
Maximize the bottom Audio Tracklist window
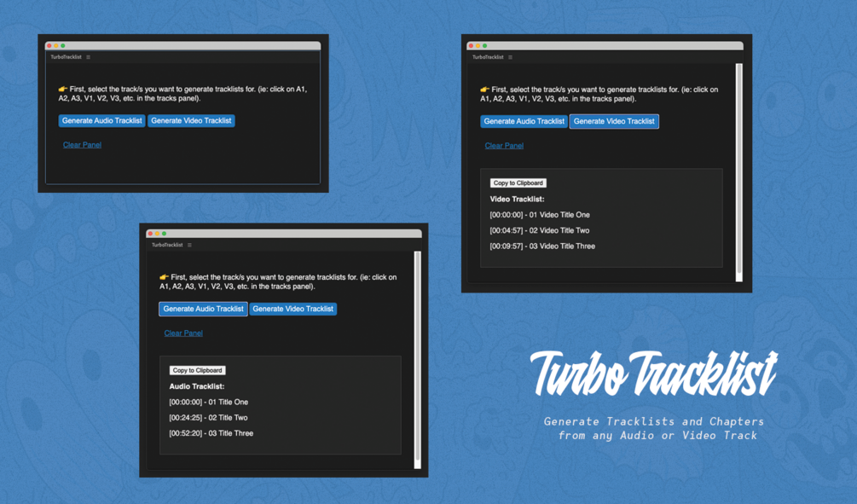(x=164, y=234)
